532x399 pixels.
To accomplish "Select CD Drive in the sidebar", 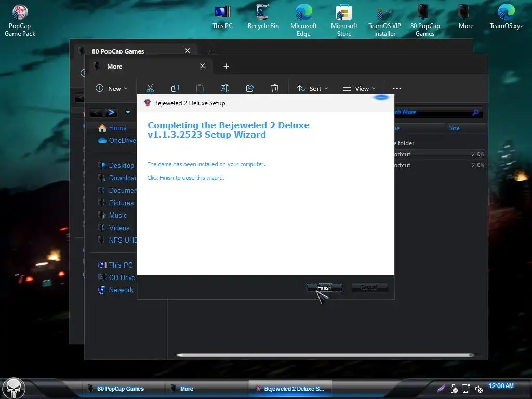I will pyautogui.click(x=117, y=277).
